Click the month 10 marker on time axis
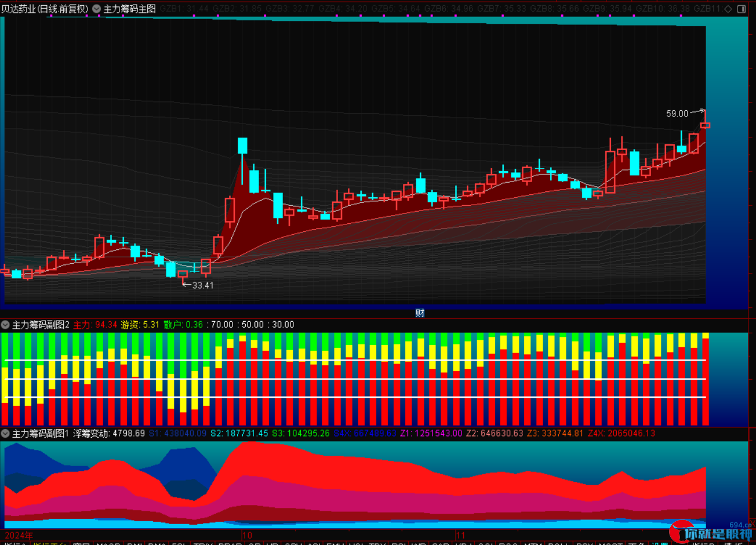The height and width of the screenshot is (545, 756). pos(247,535)
